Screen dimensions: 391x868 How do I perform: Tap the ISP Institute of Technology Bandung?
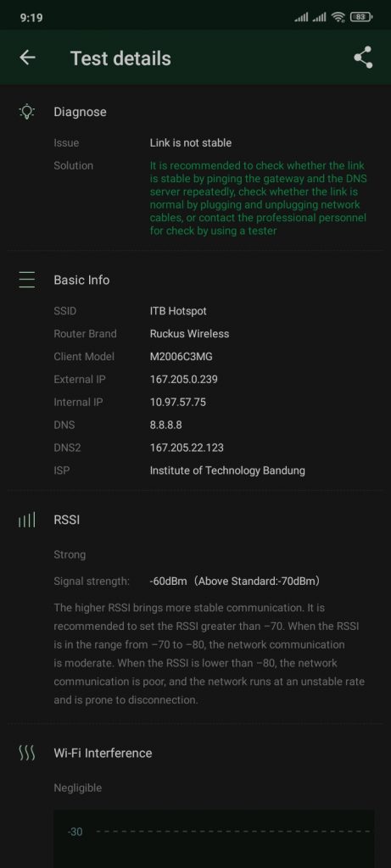click(x=227, y=470)
